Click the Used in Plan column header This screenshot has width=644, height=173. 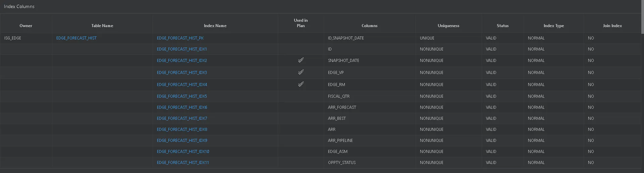301,23
